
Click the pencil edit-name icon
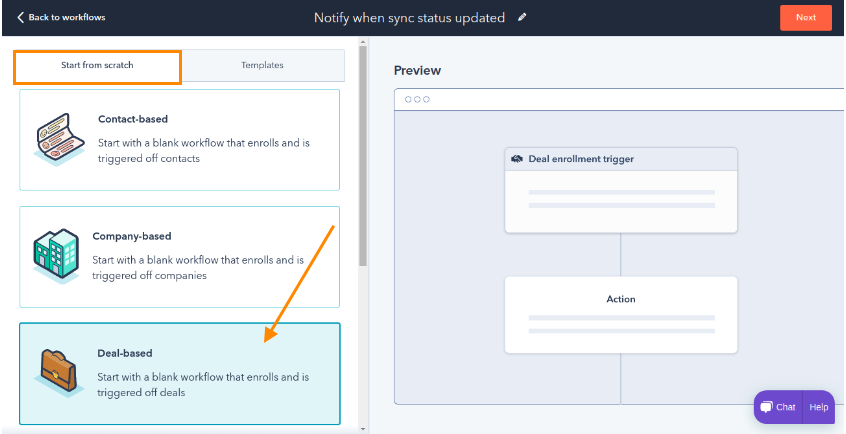tap(522, 17)
